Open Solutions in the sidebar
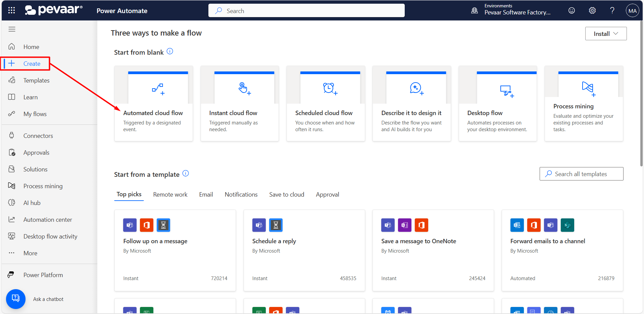The image size is (644, 314). 35,169
